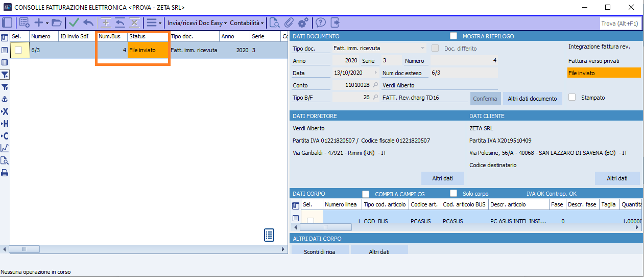The width and height of the screenshot is (644, 279).
Task: Open the plus icon dropdown arrow
Action: [x=47, y=23]
